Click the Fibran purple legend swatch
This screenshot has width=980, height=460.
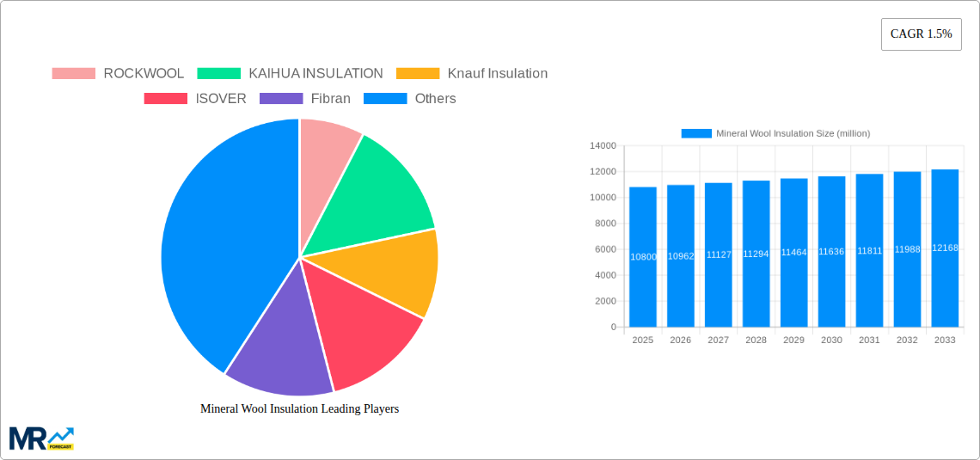[x=280, y=98]
